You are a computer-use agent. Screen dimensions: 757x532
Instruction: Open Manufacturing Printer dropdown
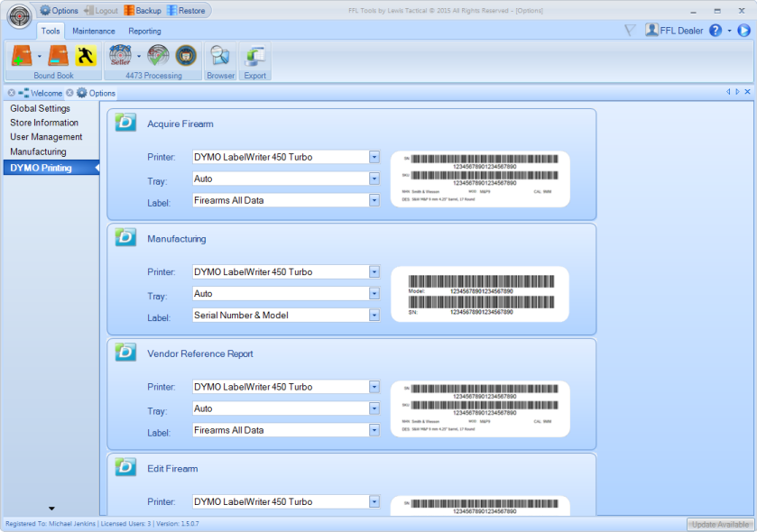[x=374, y=271]
